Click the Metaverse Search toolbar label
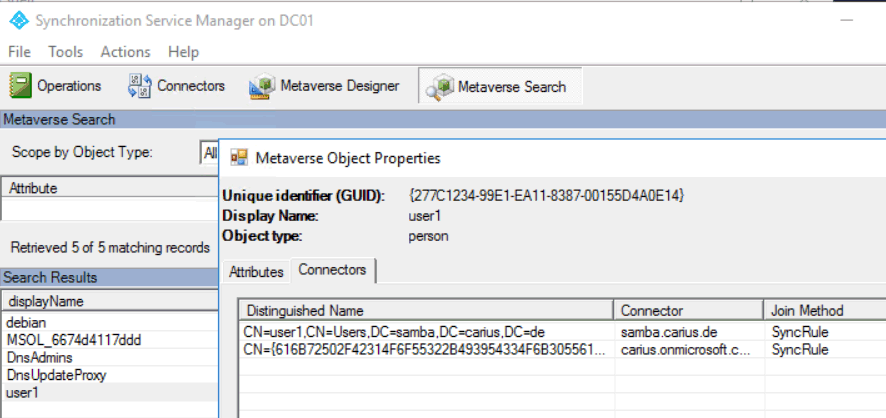The width and height of the screenshot is (886, 418). pos(512,87)
